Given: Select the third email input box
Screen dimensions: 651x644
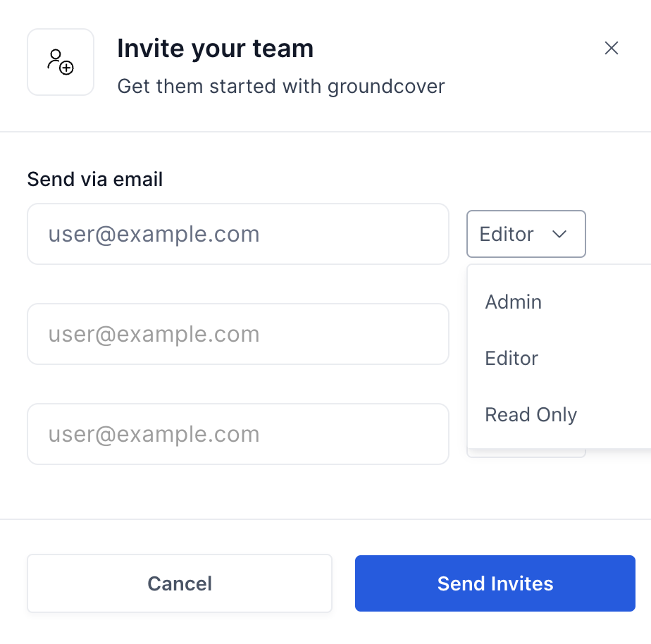Looking at the screenshot, I should (237, 434).
